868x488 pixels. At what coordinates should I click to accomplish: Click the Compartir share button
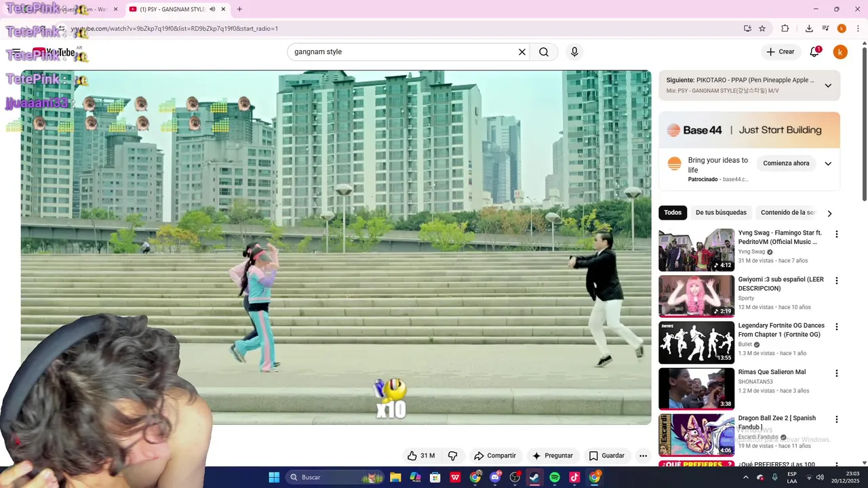pyautogui.click(x=495, y=455)
